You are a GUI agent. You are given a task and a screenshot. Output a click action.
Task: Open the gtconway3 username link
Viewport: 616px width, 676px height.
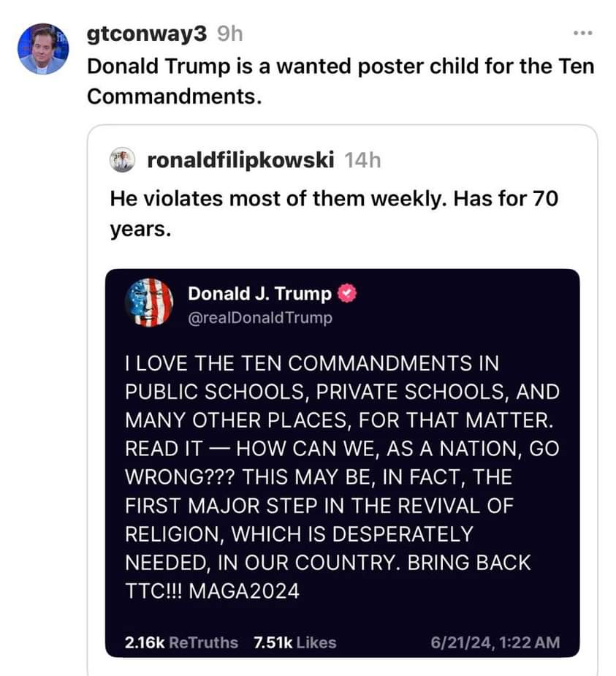(147, 34)
